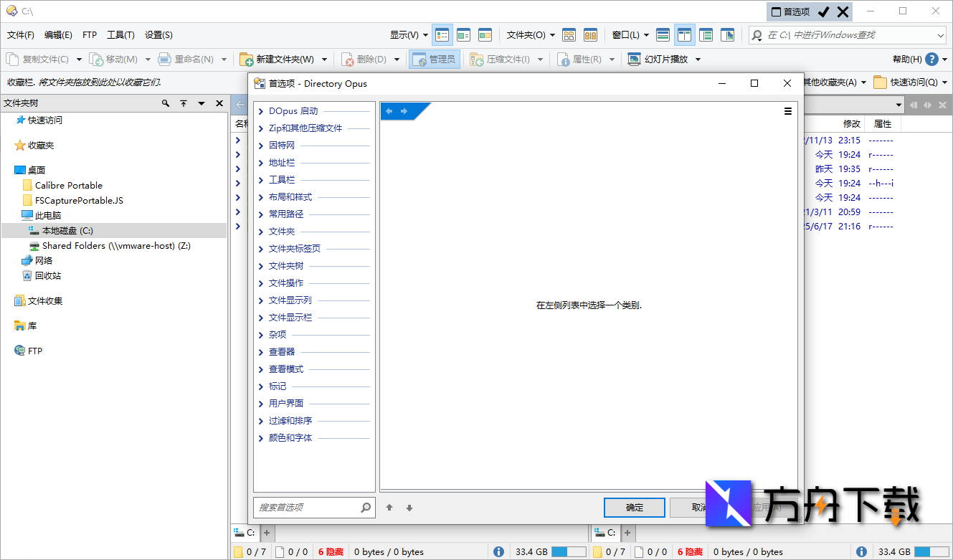This screenshot has height=560, width=953.
Task: Click the search magnifier in the folder tree panel
Action: 166,103
